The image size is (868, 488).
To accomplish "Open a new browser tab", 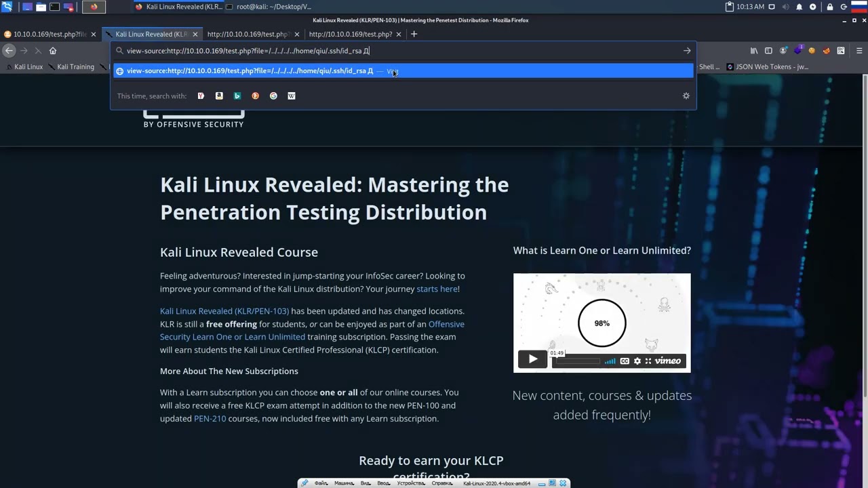I will tap(414, 34).
